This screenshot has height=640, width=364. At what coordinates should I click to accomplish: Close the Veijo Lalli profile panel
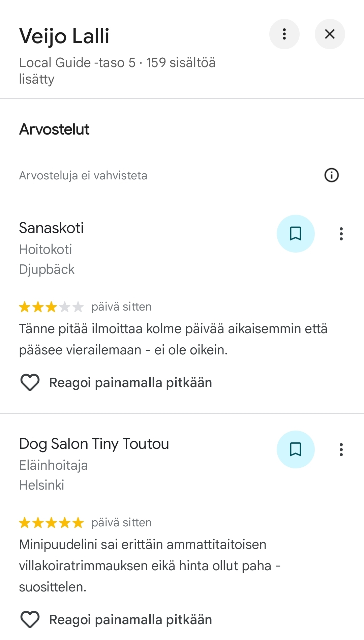[330, 34]
